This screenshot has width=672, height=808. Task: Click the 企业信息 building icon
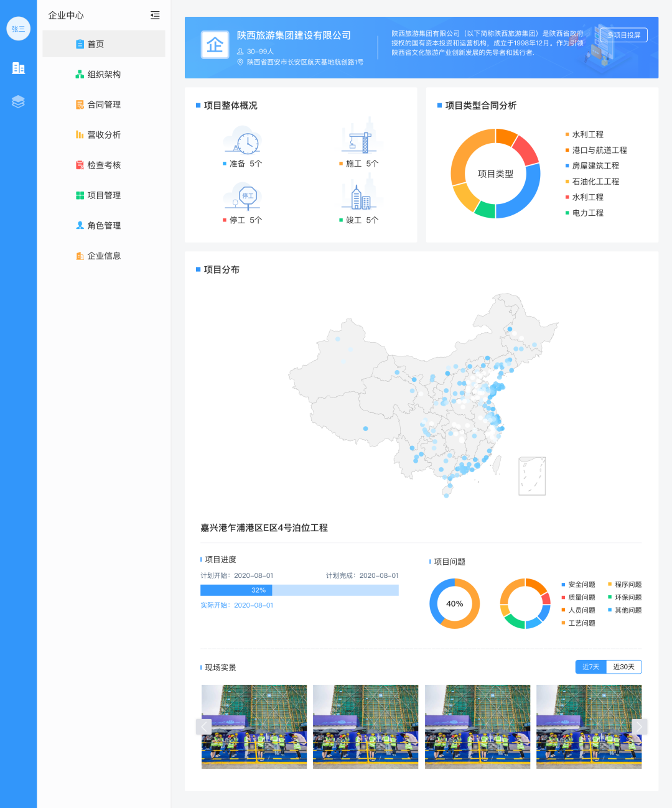80,256
